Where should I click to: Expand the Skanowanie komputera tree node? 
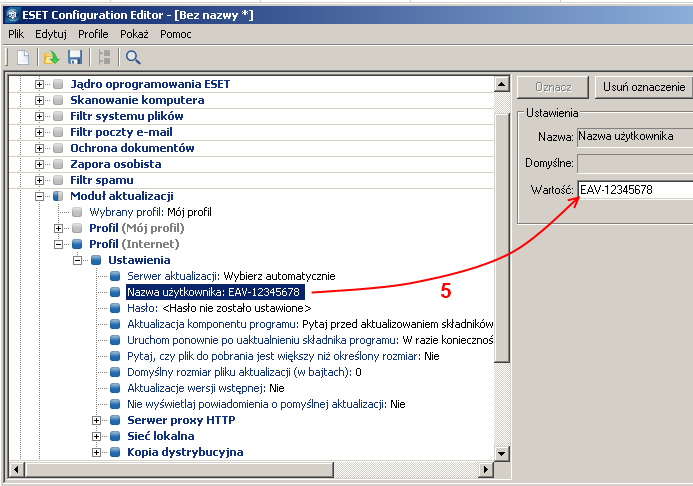[x=40, y=100]
